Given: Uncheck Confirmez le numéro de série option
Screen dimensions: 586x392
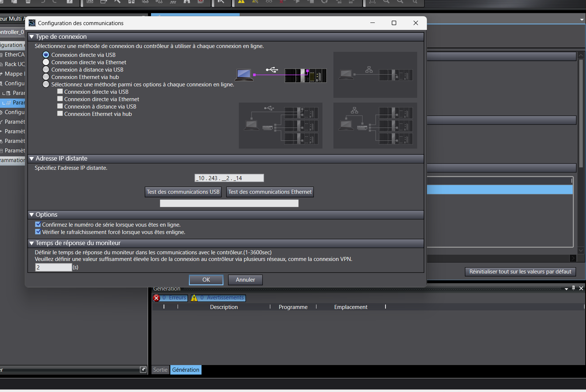Looking at the screenshot, I should tap(38, 224).
